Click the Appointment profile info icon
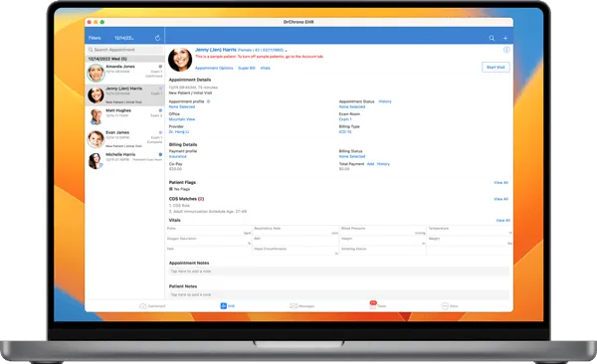 coord(208,101)
